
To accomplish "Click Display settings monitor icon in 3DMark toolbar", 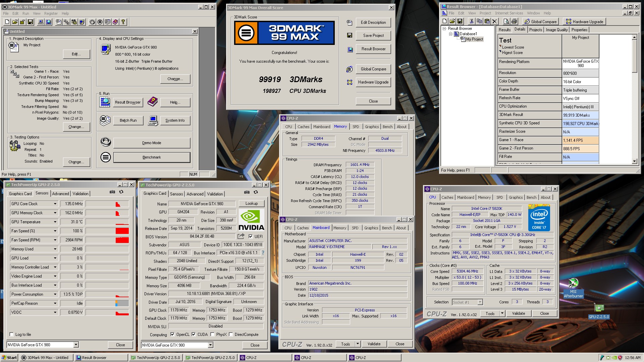I will pos(82,22).
